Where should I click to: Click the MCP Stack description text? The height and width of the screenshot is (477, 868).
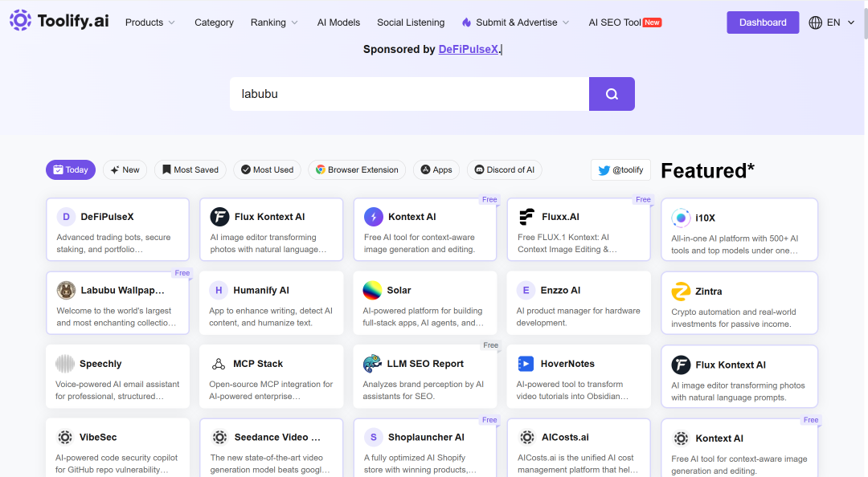tap(271, 390)
